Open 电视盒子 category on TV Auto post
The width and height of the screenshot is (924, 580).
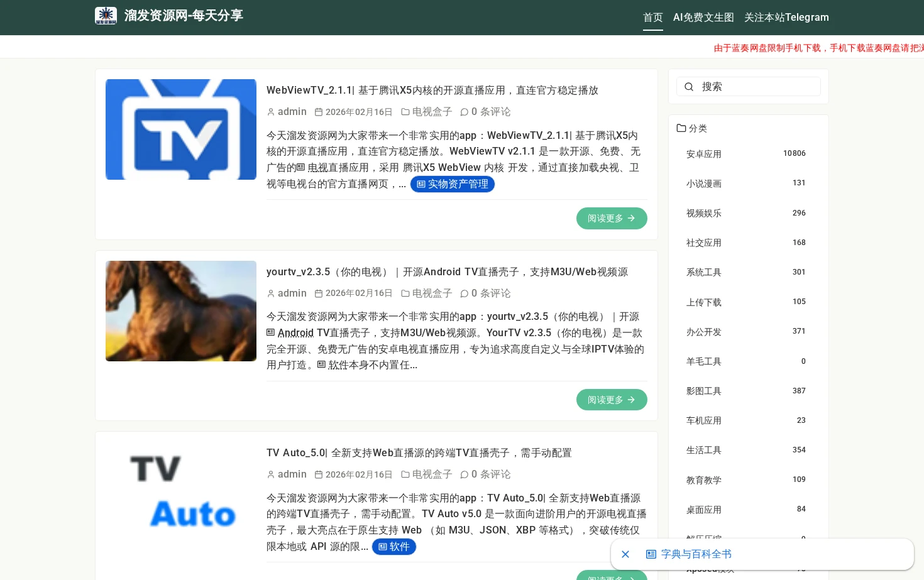click(432, 474)
